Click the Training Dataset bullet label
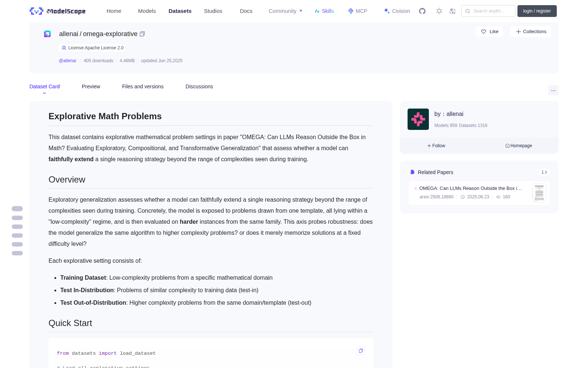 [83, 278]
